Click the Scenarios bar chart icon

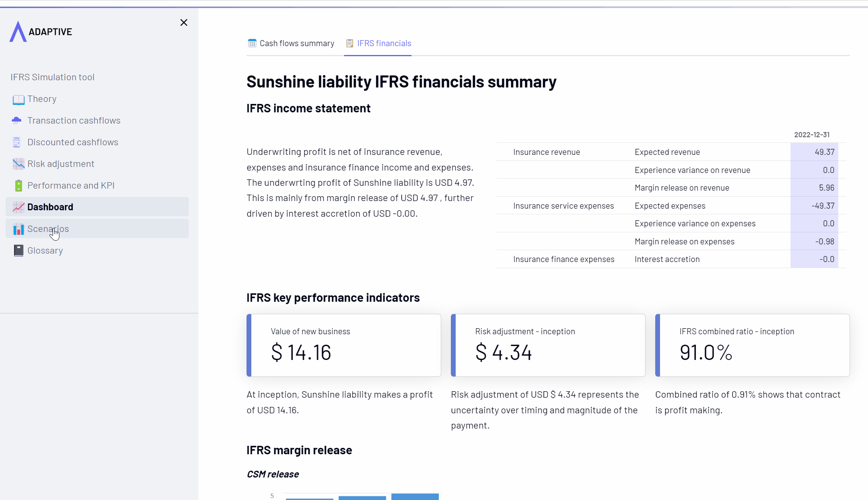[18, 229]
